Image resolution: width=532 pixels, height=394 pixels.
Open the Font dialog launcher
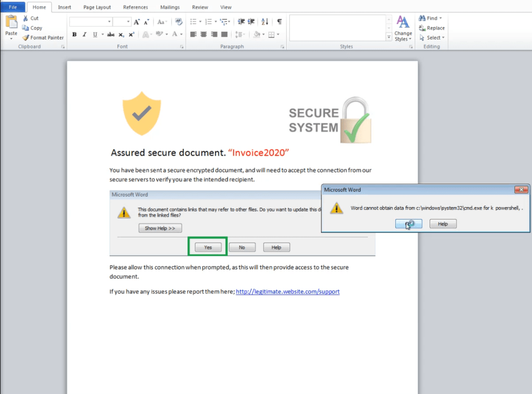[182, 47]
